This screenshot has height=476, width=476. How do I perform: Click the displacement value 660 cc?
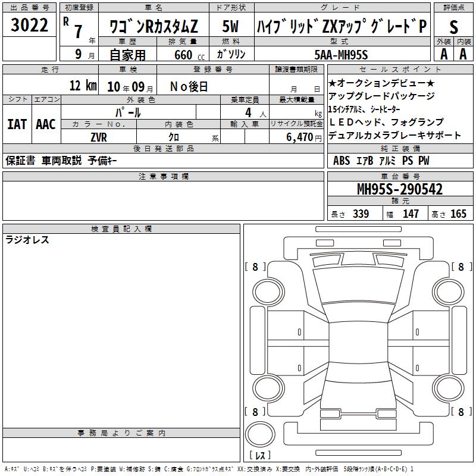coord(189,55)
